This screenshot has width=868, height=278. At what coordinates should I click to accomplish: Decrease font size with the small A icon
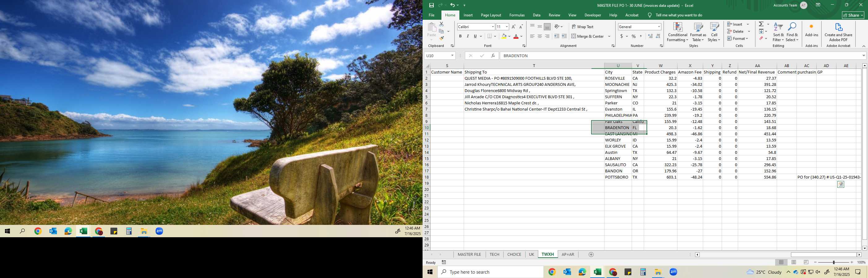pos(521,27)
